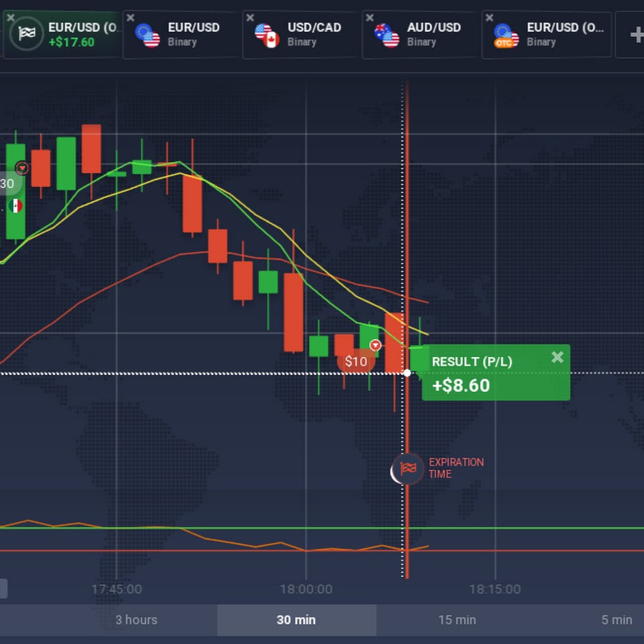Screen dimensions: 644x644
Task: Add a new asset tab with the plus icon
Action: [635, 34]
